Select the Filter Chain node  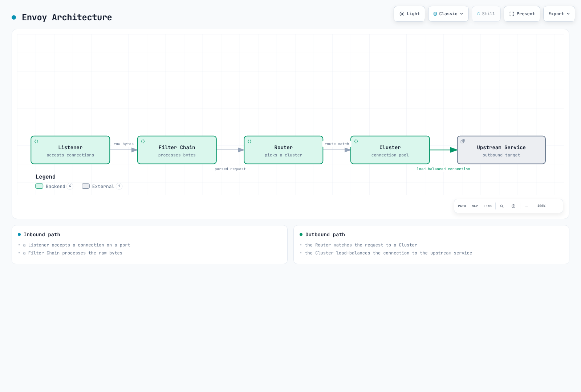click(177, 150)
